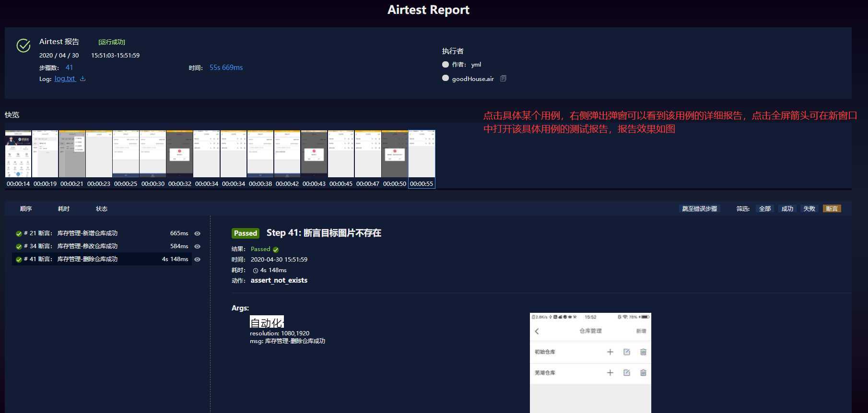Select step #21 库存管理-新增仓库成功
Screen dimensions: 868x413
(x=102, y=233)
